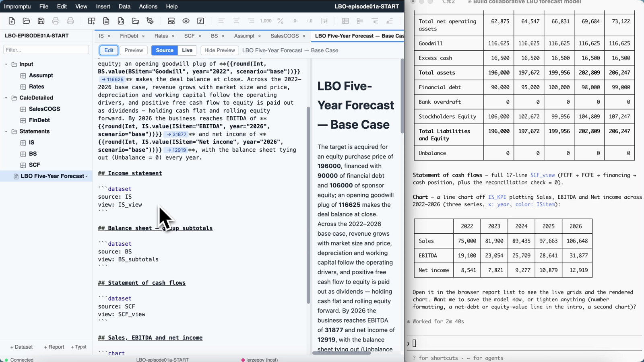Click the first greyed printer icon
Image resolution: width=644 pixels, height=362 pixels.
coord(56,21)
